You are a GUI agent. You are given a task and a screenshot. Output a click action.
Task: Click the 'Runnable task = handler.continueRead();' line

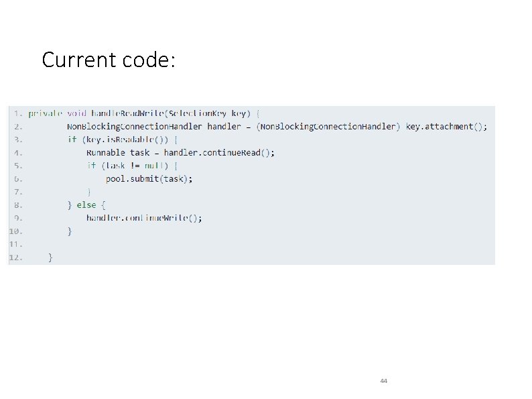click(x=180, y=153)
